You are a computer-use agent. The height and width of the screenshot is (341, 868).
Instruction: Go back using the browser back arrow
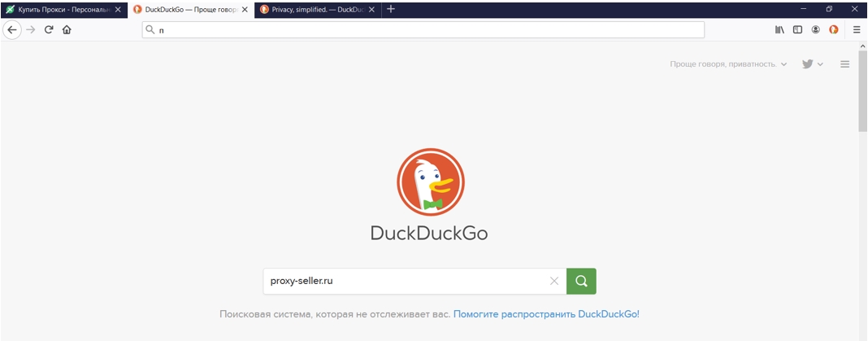[x=11, y=30]
